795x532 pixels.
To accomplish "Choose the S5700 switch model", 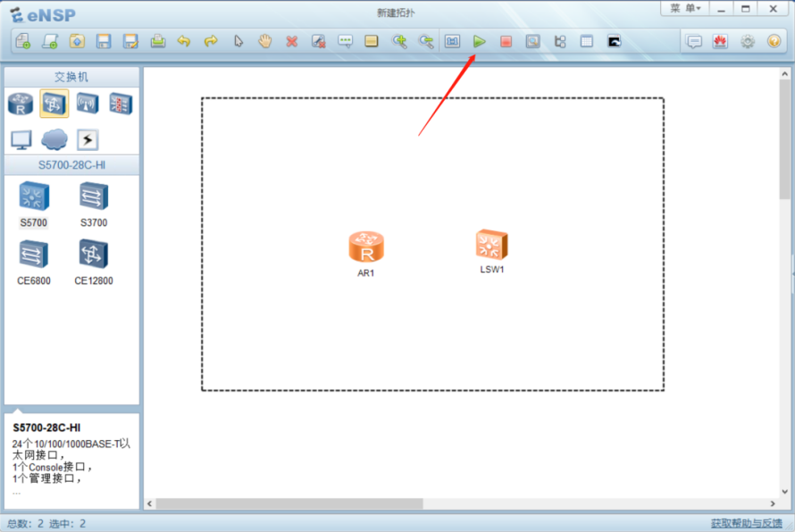I will pos(33,204).
